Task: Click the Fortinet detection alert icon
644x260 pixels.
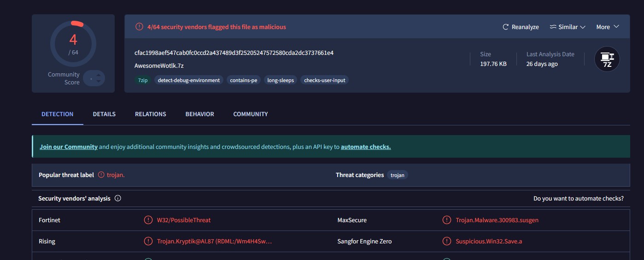Action: 148,220
